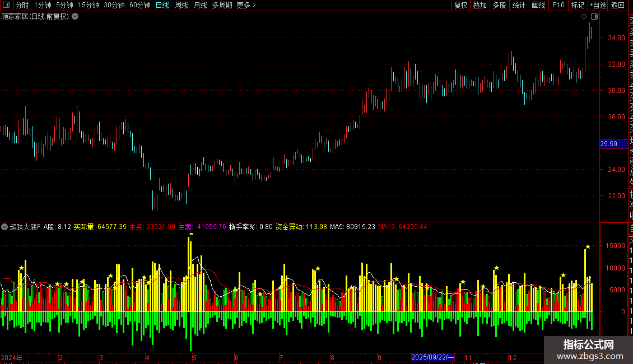The width and height of the screenshot is (633, 364).
Task: Click the MA5 value label
Action: pyautogui.click(x=352, y=227)
